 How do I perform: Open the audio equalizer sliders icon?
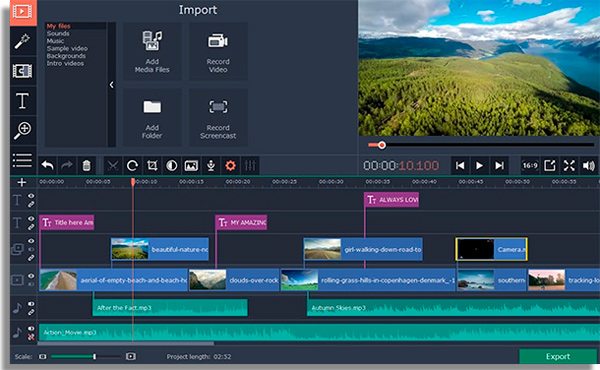pos(250,166)
